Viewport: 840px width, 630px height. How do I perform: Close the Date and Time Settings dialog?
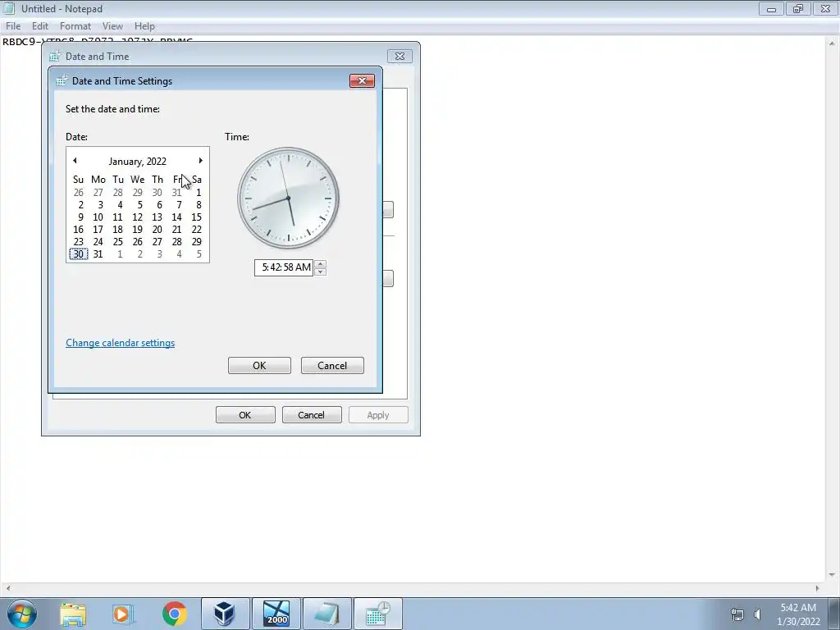(x=362, y=81)
